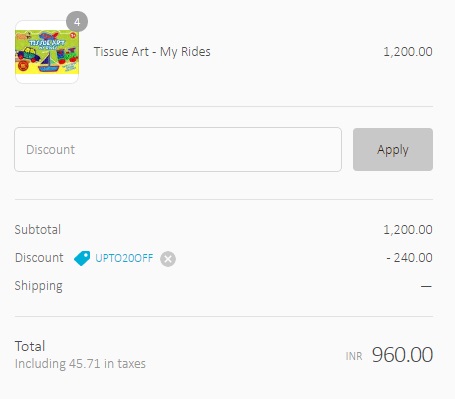Click the INR currency label

354,356
